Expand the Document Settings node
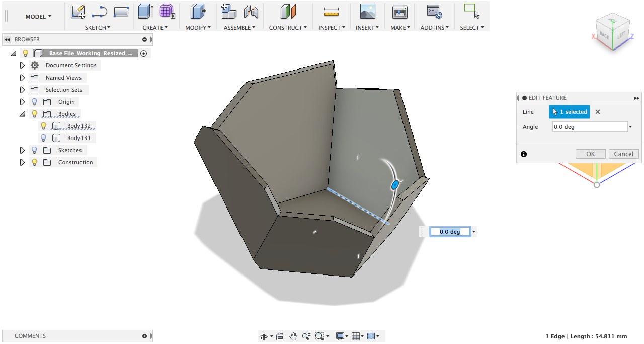 point(22,65)
